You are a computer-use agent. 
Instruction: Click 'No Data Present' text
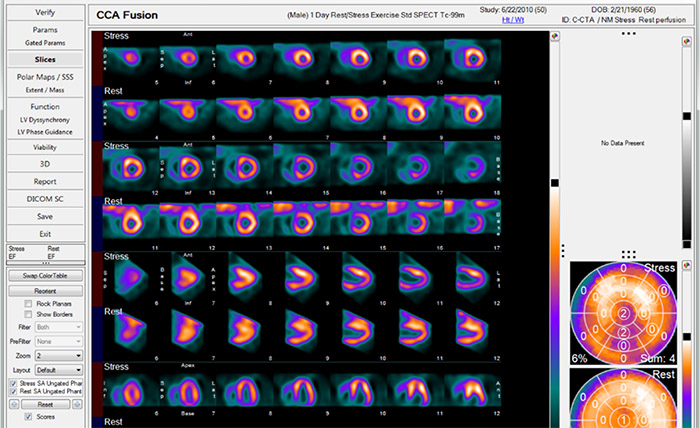tap(622, 143)
